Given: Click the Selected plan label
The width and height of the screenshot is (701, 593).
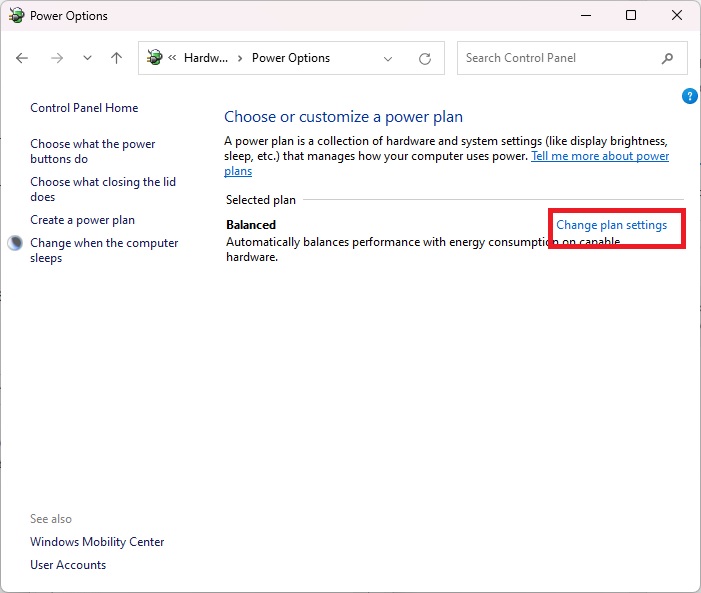Looking at the screenshot, I should pyautogui.click(x=261, y=200).
